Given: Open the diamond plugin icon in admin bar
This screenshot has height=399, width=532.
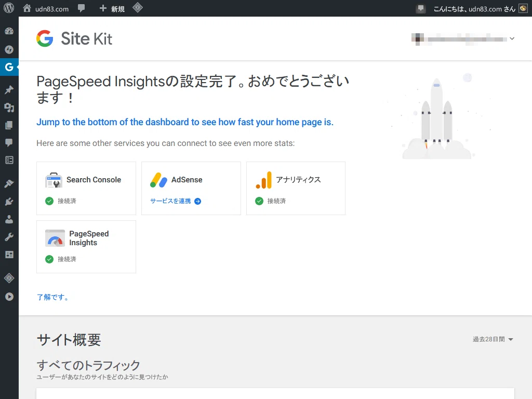Looking at the screenshot, I should (137, 8).
